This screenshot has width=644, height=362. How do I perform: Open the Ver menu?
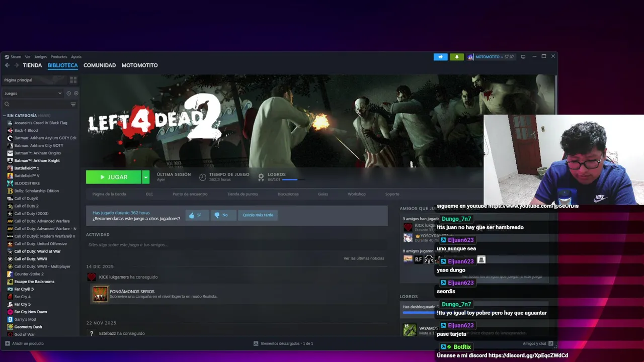click(x=28, y=57)
